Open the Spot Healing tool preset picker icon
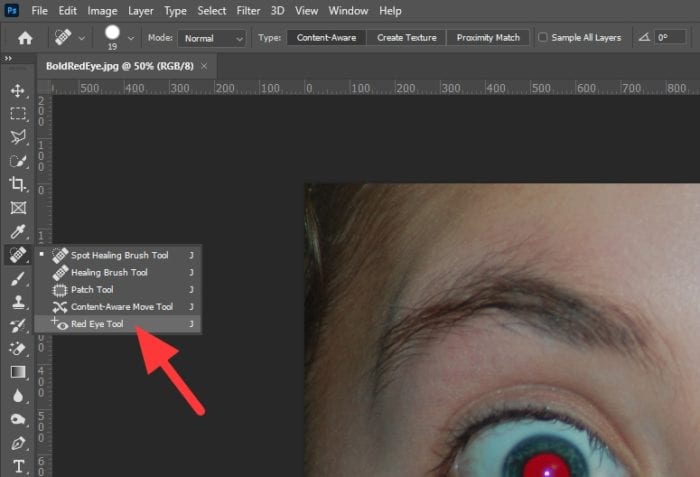The image size is (700, 477). [63, 37]
